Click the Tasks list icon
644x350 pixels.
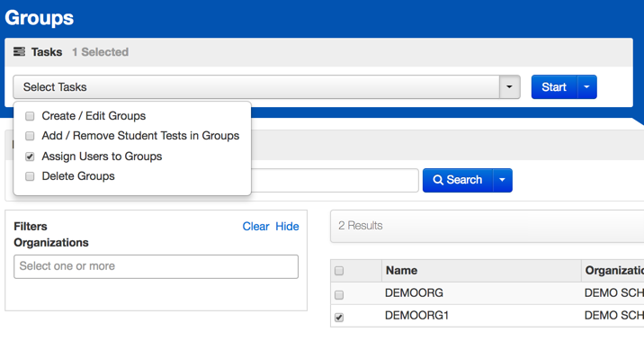tap(19, 52)
